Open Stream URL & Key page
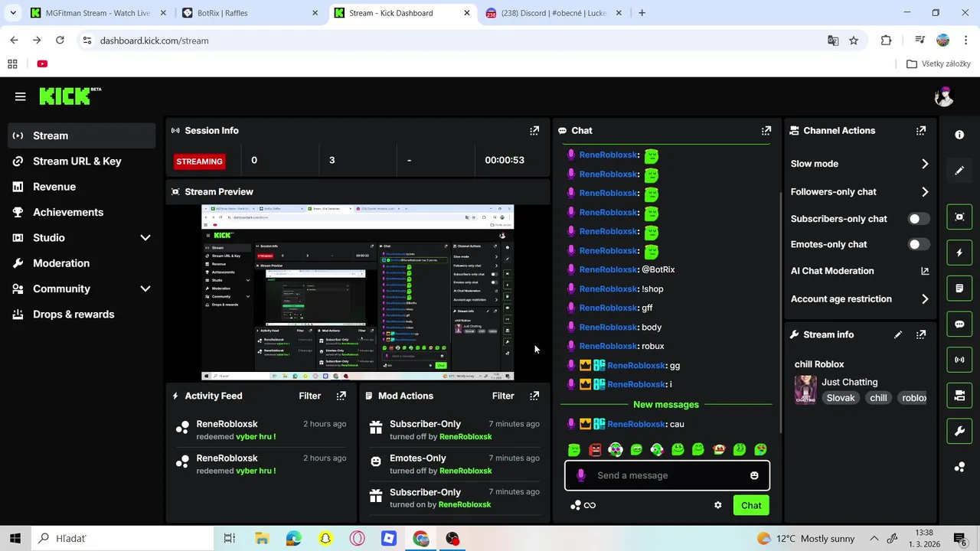This screenshot has width=980, height=551. pyautogui.click(x=81, y=161)
